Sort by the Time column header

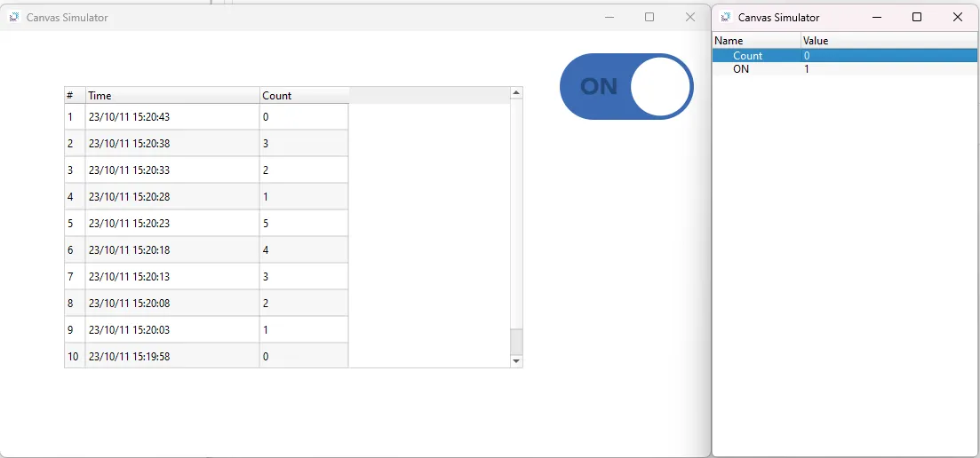(x=172, y=95)
